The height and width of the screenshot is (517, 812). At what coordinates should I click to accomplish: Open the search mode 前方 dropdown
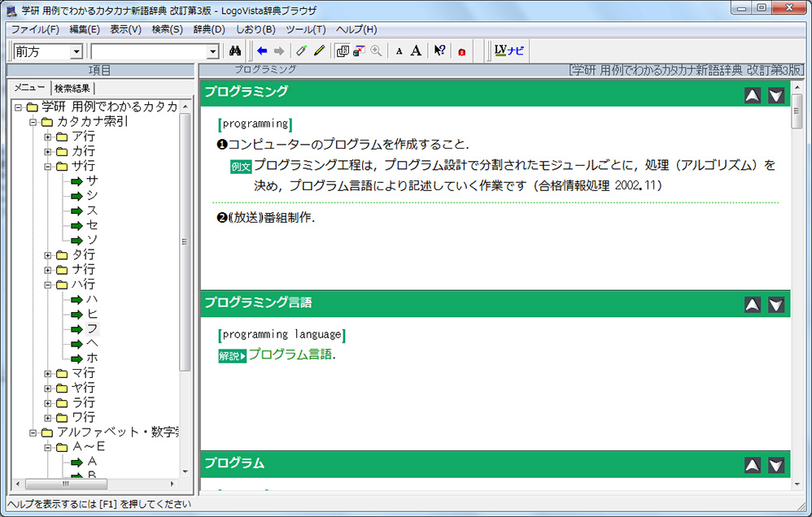tap(76, 51)
